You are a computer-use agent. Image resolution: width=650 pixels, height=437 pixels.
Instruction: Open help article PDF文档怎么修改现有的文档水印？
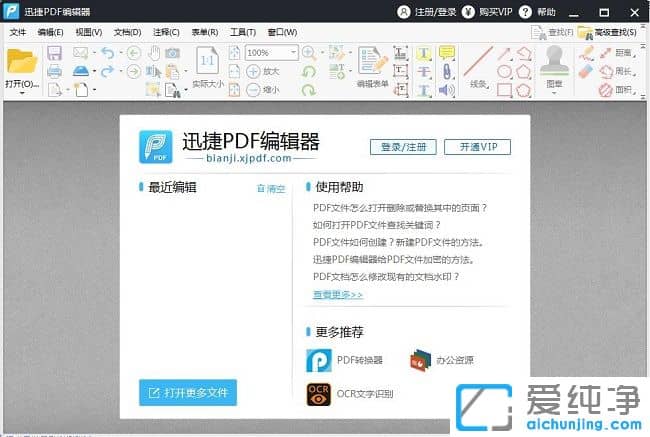click(386, 277)
